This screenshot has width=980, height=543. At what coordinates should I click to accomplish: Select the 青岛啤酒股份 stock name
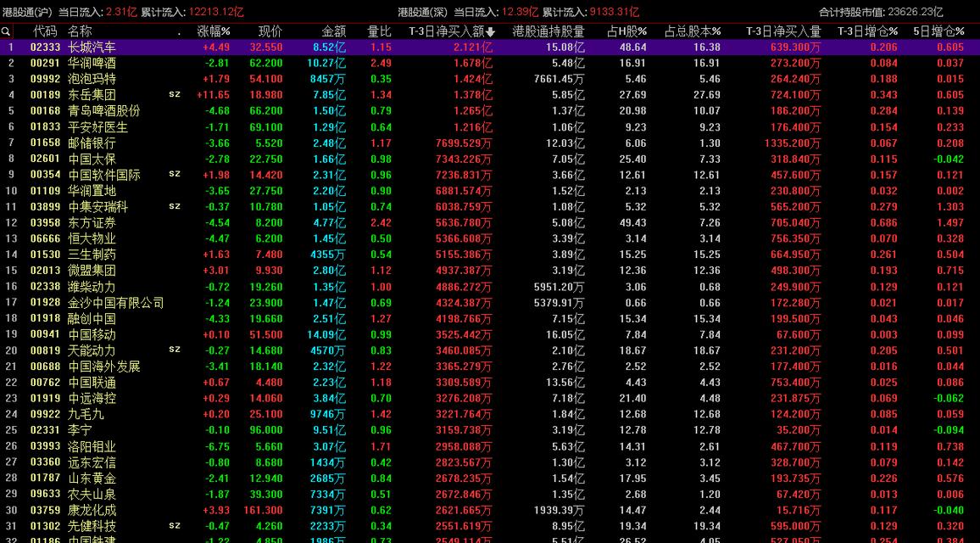[x=104, y=111]
